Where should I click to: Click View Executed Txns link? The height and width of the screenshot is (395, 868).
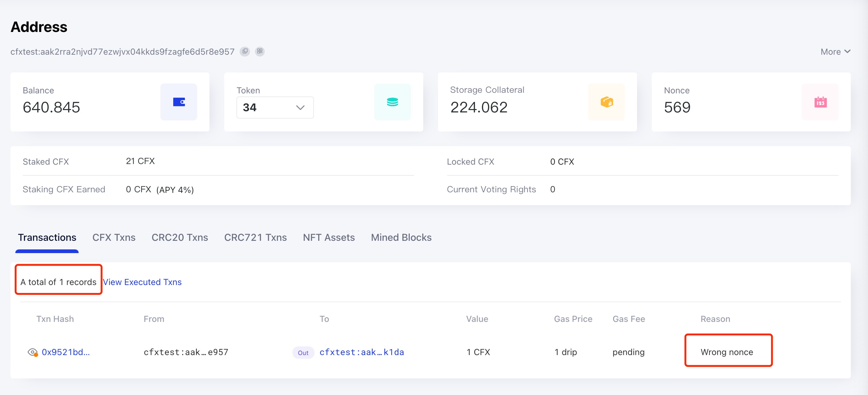point(142,282)
